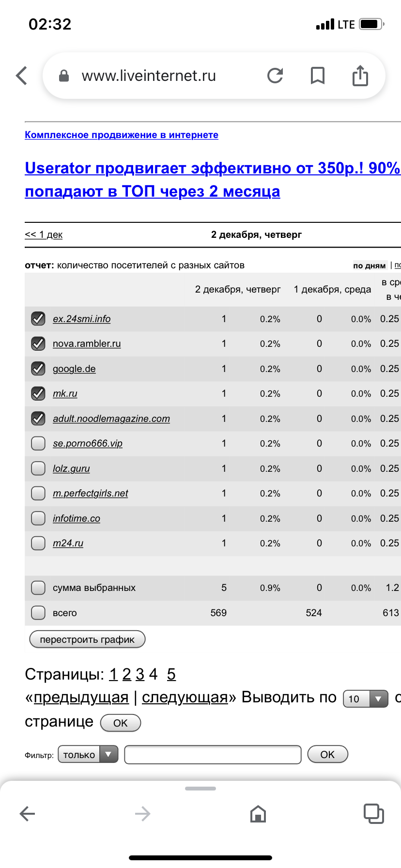Screen dimensions: 401x868
Task: Open the rows-per-page dropdown showing 10
Action: coord(365,698)
